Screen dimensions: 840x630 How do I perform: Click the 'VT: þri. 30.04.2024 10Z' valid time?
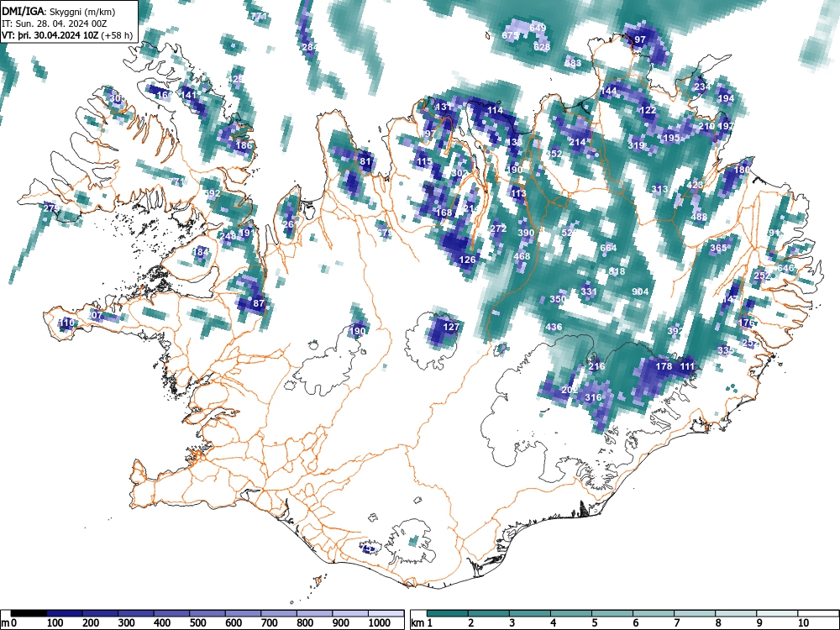(x=50, y=35)
